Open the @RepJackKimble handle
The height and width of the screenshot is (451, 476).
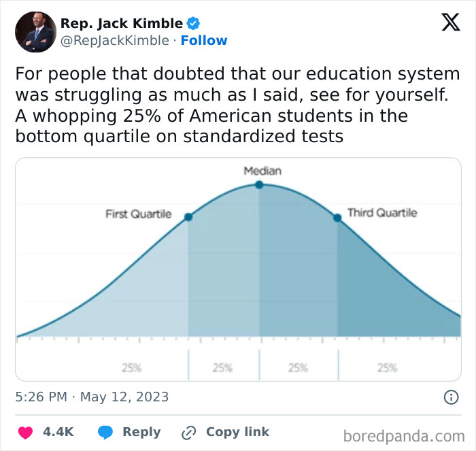[x=114, y=40]
